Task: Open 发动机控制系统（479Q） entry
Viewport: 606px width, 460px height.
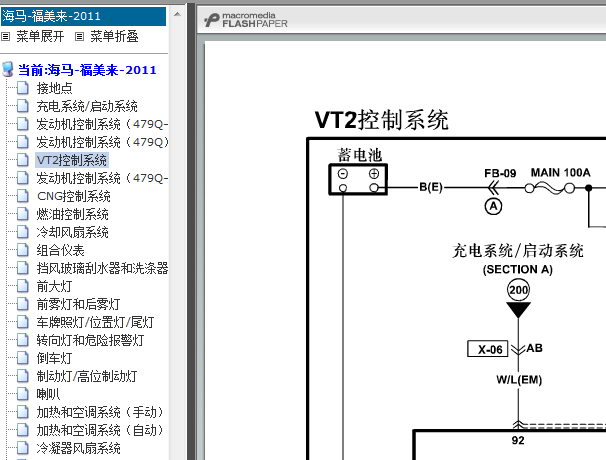Action: click(102, 142)
